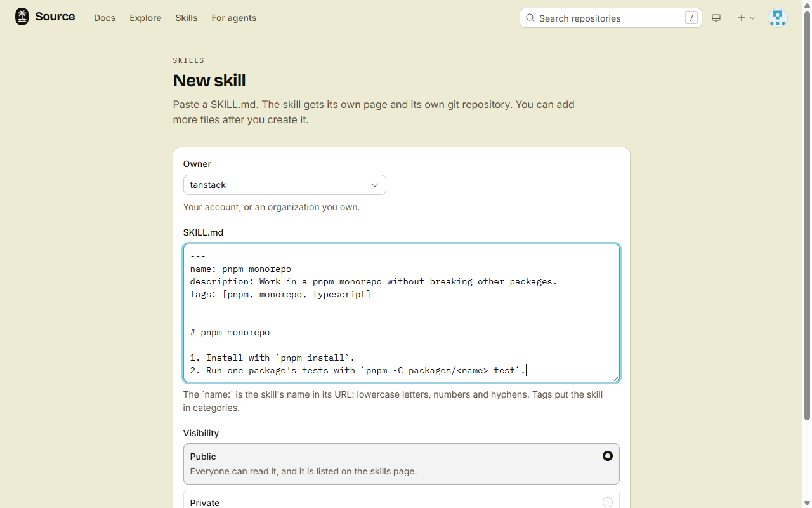
Task: Click the magnifier icon in the search box
Action: pyautogui.click(x=530, y=18)
